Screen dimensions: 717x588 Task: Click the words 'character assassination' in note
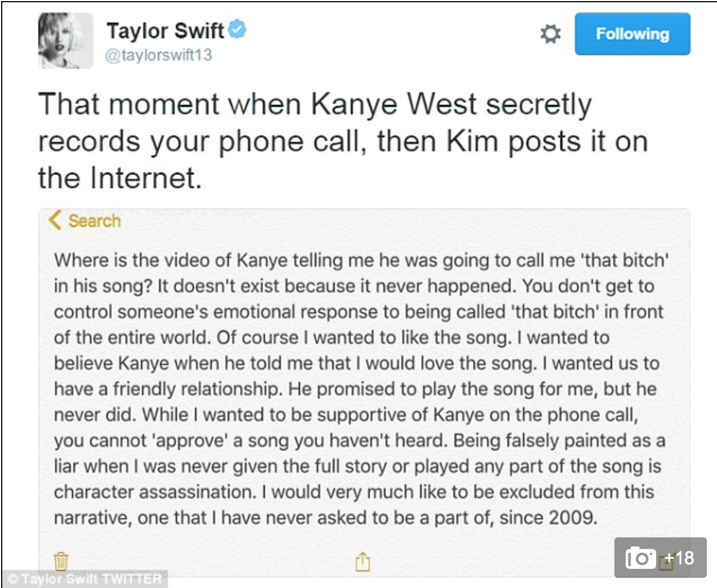[155, 492]
